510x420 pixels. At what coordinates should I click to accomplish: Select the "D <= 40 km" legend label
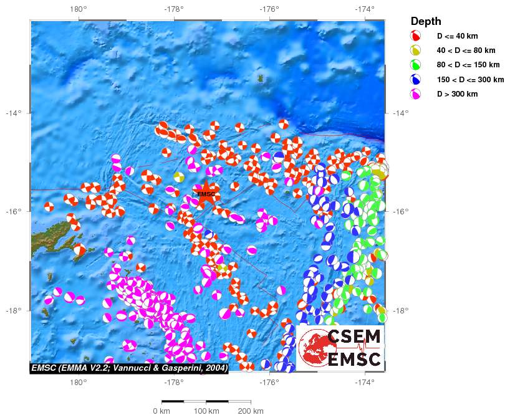point(458,37)
